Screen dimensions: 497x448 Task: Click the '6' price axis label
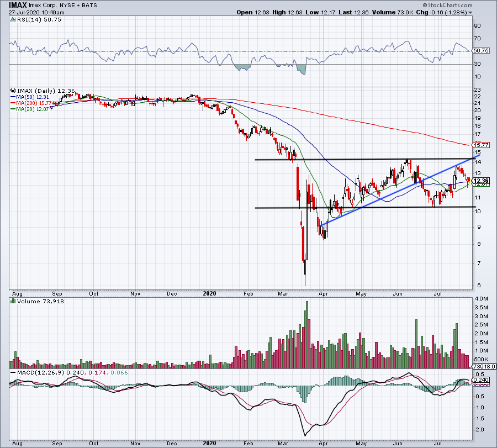479,286
